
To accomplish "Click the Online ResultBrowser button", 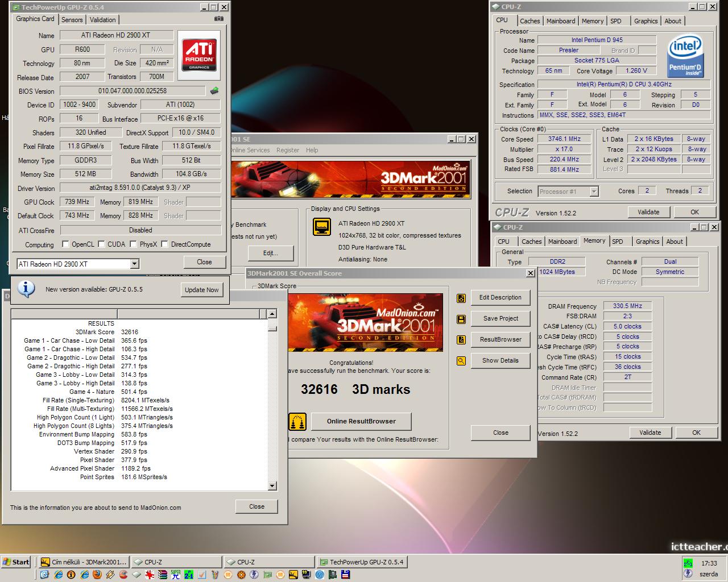I will [361, 421].
